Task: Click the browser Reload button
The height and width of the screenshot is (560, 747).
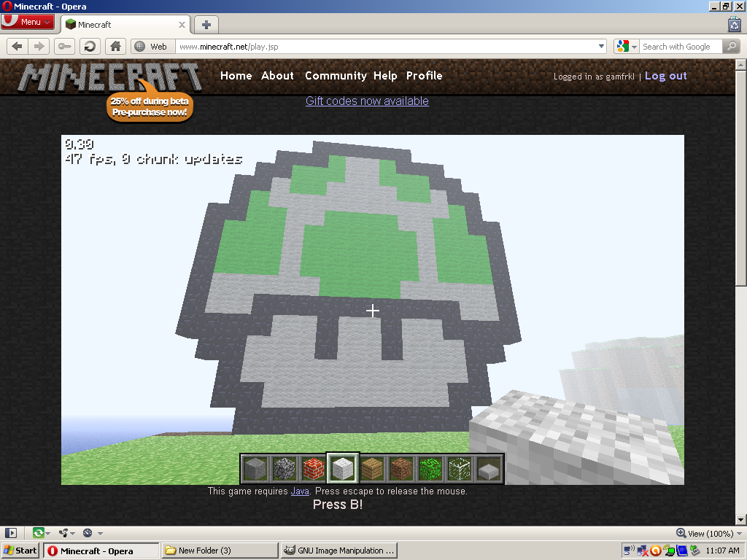Action: [90, 46]
